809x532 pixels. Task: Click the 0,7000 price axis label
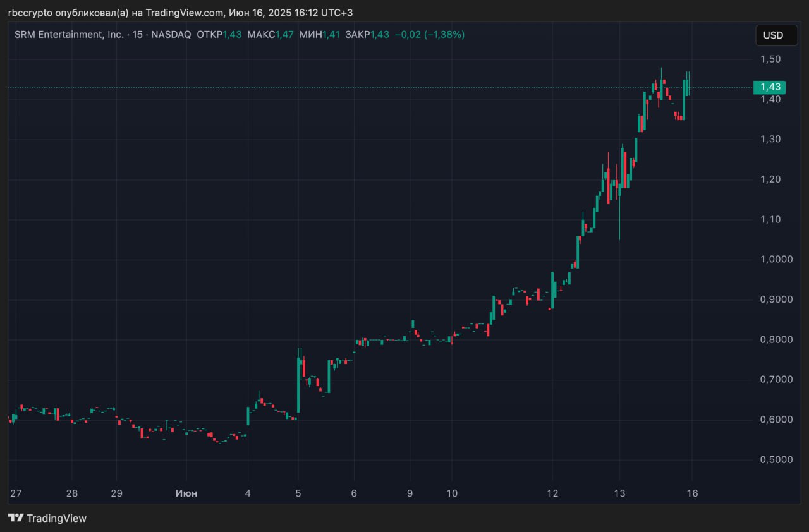[775, 380]
